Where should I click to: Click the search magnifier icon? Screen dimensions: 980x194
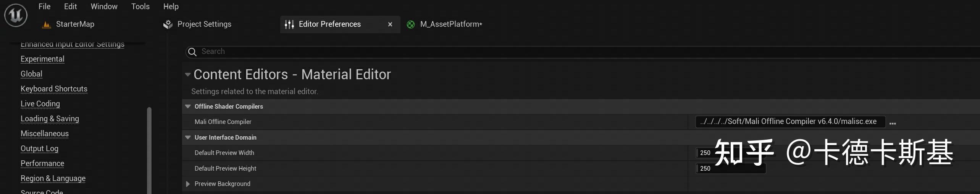pos(192,52)
